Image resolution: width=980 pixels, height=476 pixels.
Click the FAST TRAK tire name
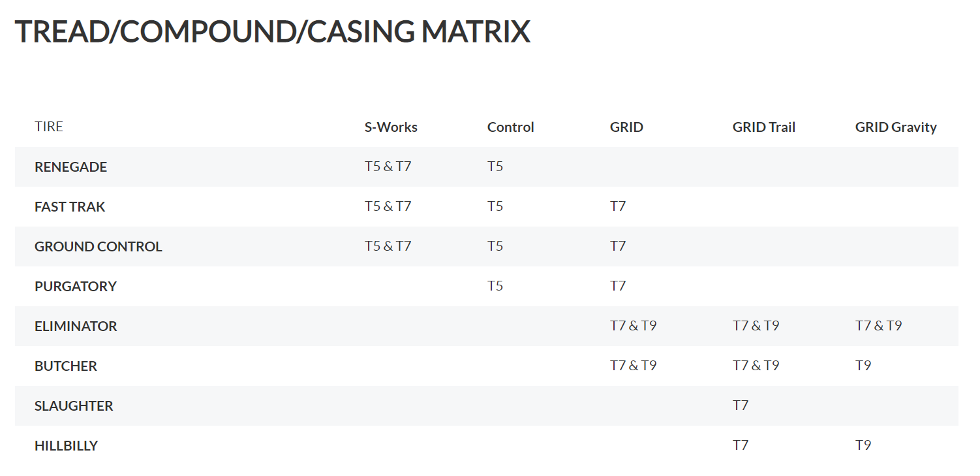pyautogui.click(x=70, y=207)
